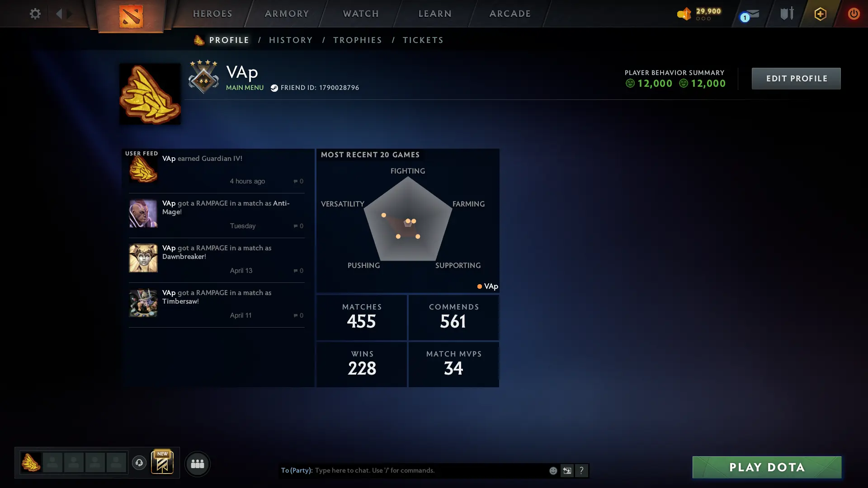Open the emoticon picker in chat

pyautogui.click(x=553, y=470)
